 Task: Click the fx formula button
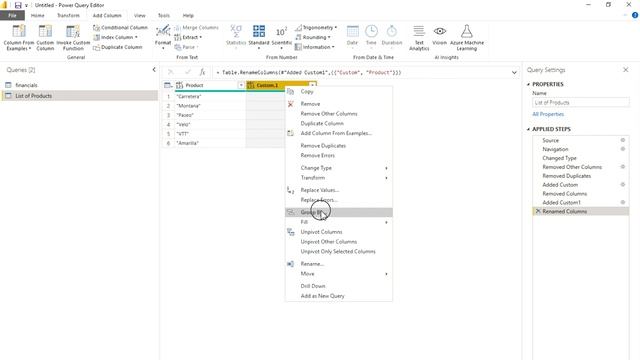(x=202, y=72)
